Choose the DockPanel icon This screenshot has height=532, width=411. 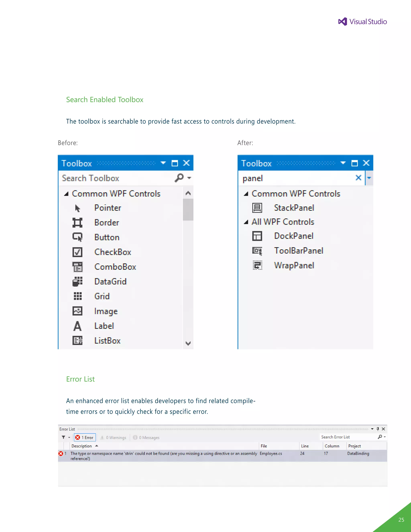(257, 236)
